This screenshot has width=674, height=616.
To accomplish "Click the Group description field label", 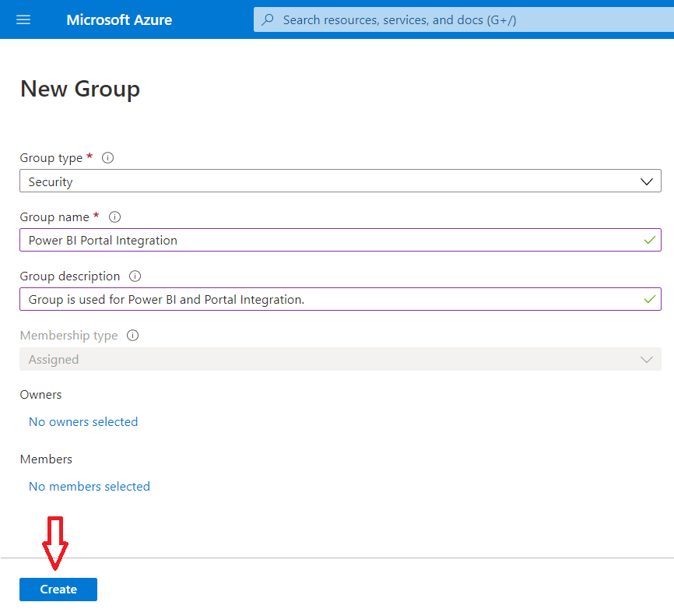I will pyautogui.click(x=70, y=276).
